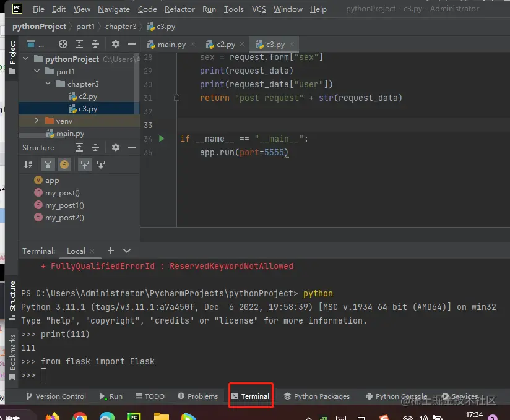
Task: Open the Refactor menu
Action: [x=179, y=9]
